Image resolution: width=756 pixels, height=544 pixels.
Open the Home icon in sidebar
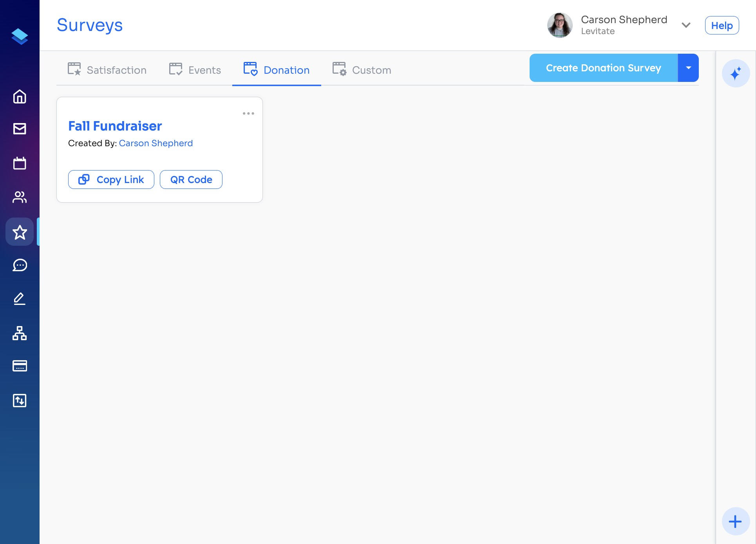pyautogui.click(x=20, y=96)
